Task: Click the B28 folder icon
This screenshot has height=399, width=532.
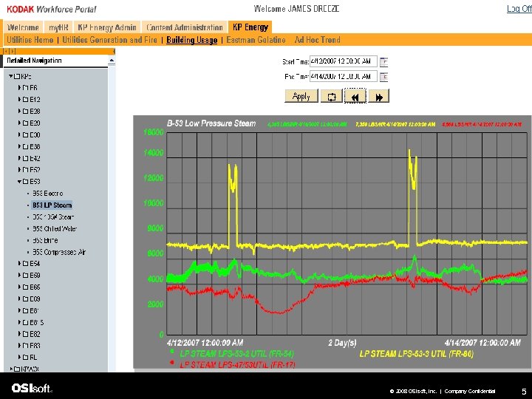Action: (x=25, y=112)
